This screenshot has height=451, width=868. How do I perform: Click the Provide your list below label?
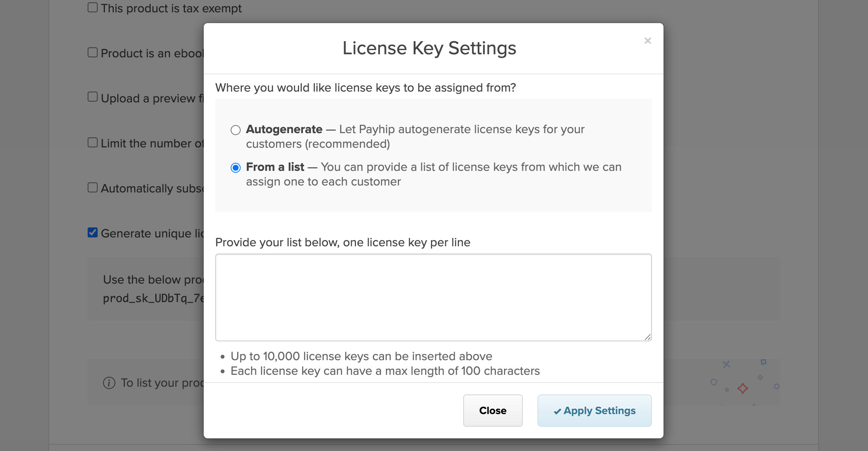tap(343, 242)
